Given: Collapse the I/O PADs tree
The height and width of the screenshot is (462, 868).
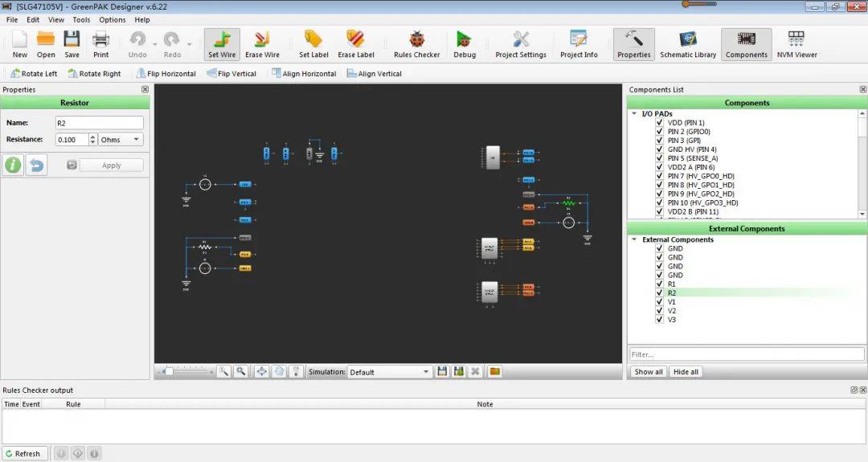Looking at the screenshot, I should (634, 113).
